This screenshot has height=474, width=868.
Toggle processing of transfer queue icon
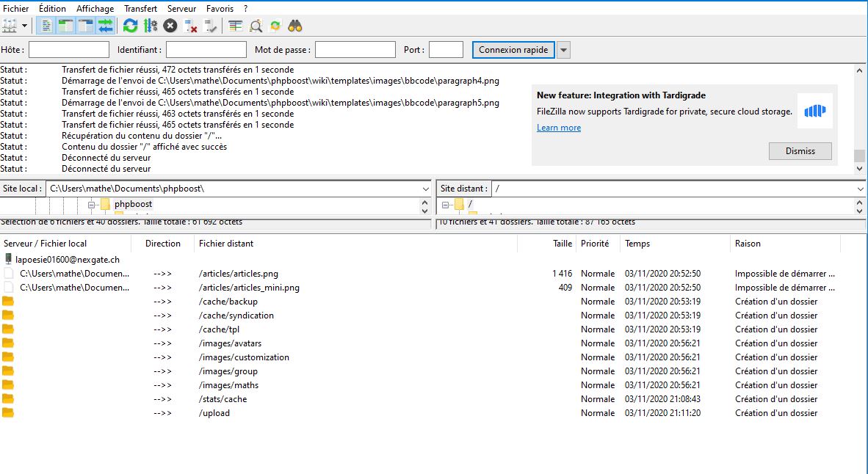tap(150, 26)
